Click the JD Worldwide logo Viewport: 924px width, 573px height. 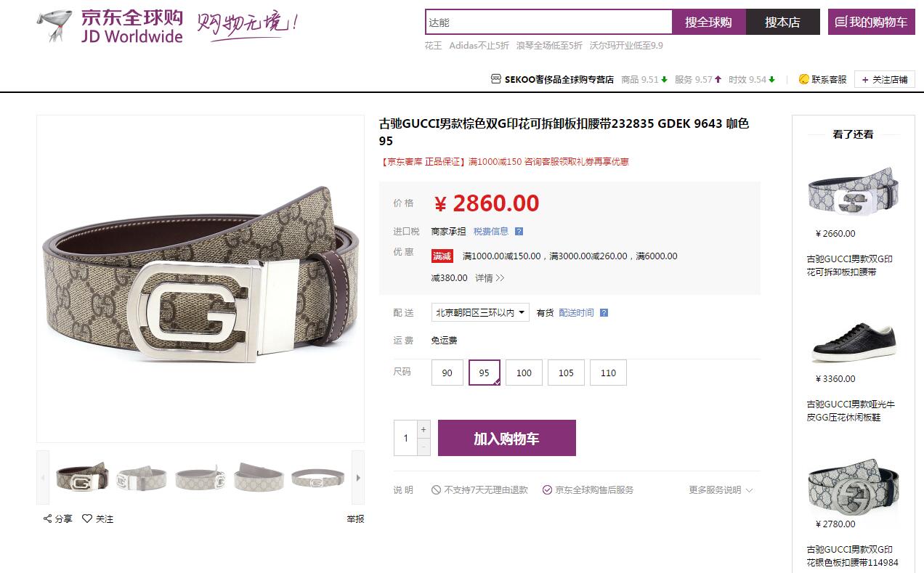coord(110,27)
